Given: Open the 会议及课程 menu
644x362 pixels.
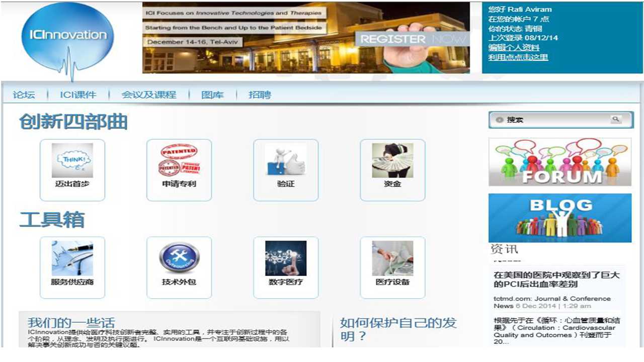Looking at the screenshot, I should pyautogui.click(x=148, y=95).
